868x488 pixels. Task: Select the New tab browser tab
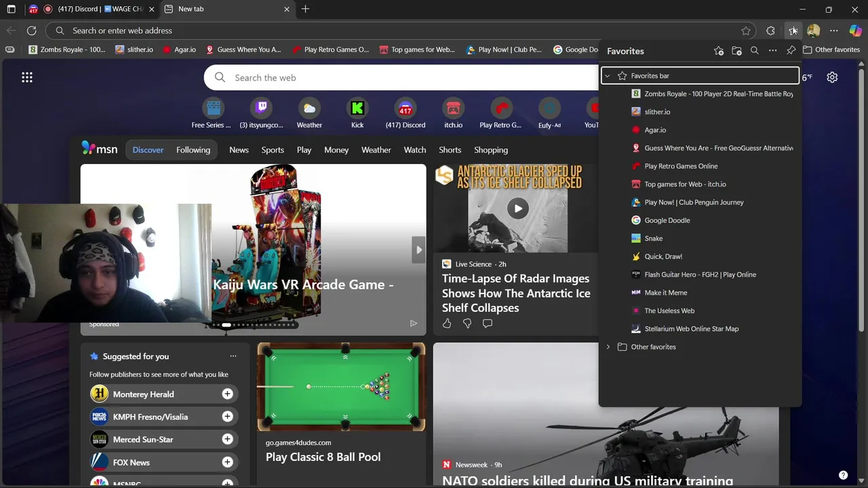tap(227, 9)
